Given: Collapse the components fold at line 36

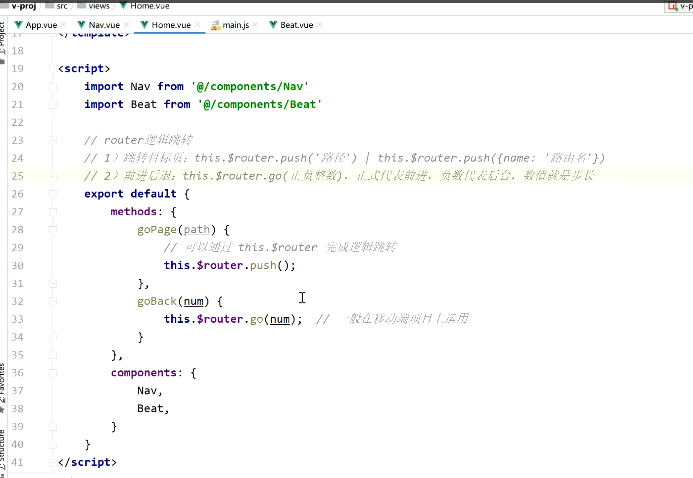Looking at the screenshot, I should tap(53, 373).
